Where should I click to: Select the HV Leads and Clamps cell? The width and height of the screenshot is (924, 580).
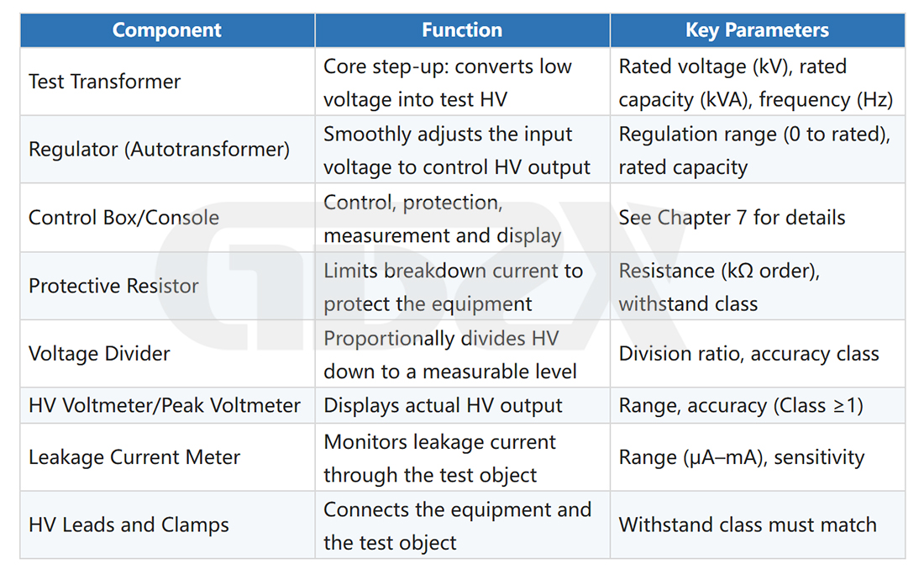167,525
